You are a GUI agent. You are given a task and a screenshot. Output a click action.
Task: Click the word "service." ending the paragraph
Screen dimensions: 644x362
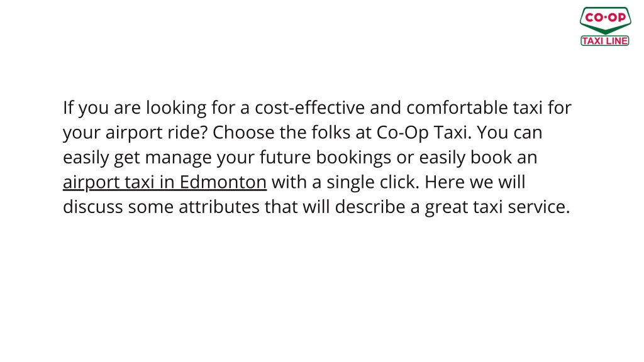click(539, 207)
